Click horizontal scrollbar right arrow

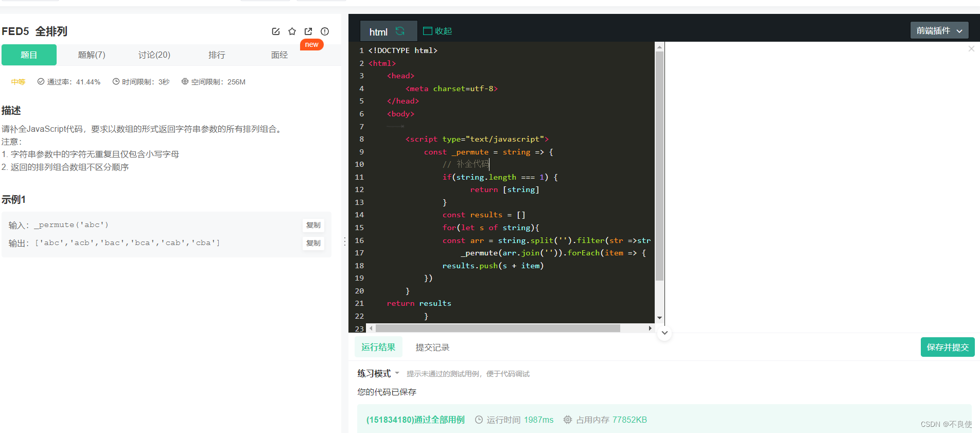tap(650, 328)
